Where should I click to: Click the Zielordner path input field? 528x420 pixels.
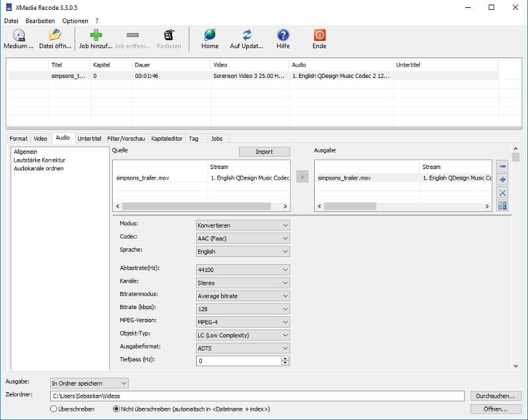click(257, 396)
